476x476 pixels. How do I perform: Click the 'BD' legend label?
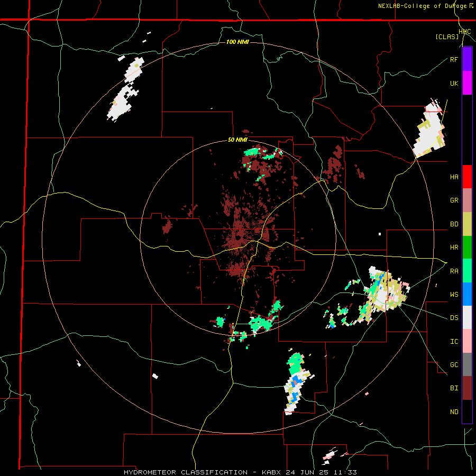coord(454,224)
